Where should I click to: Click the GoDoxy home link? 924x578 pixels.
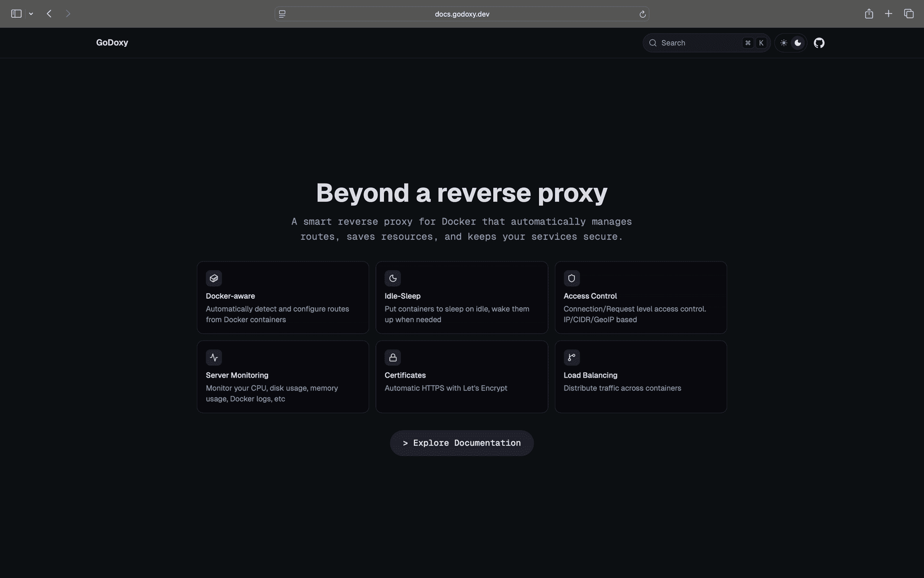(x=112, y=43)
